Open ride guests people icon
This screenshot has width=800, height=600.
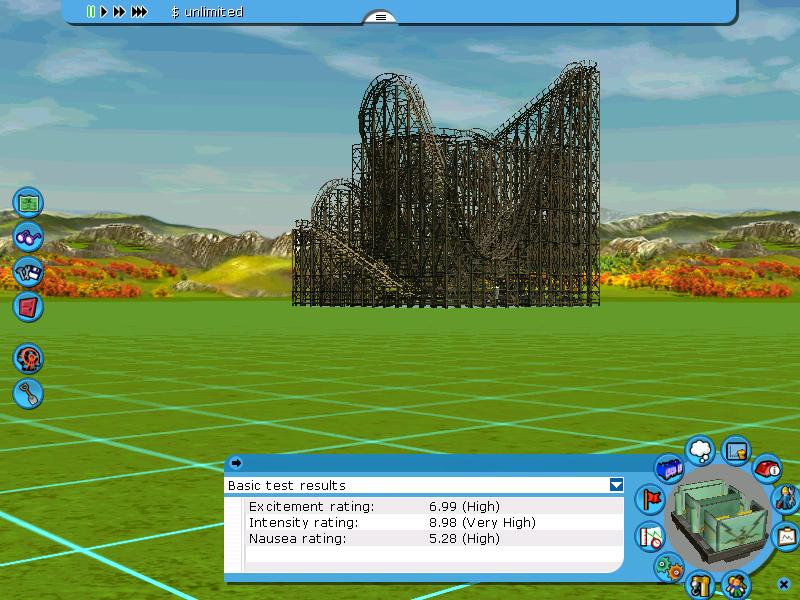coord(736,584)
